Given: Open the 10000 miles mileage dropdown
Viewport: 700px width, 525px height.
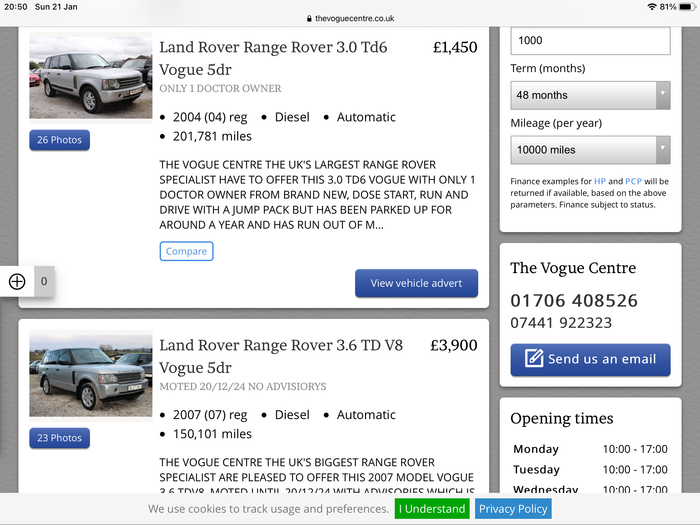Looking at the screenshot, I should tap(590, 150).
